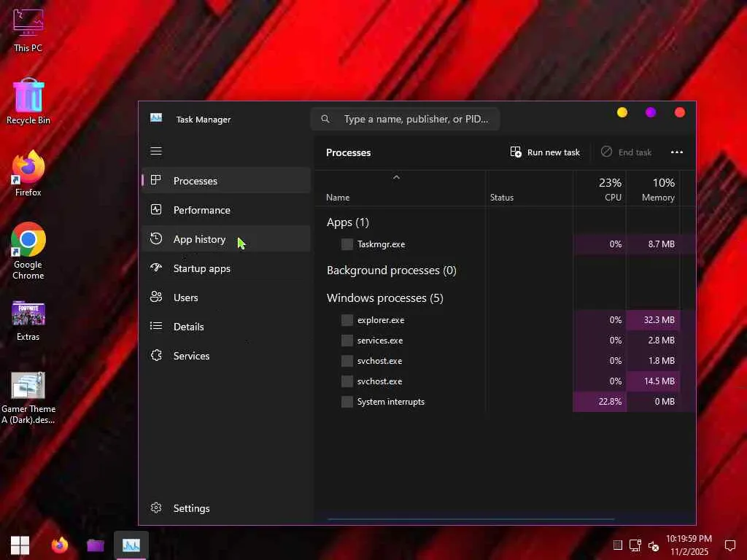Select the explorer.exe process
Image resolution: width=747 pixels, height=560 pixels.
505,320
